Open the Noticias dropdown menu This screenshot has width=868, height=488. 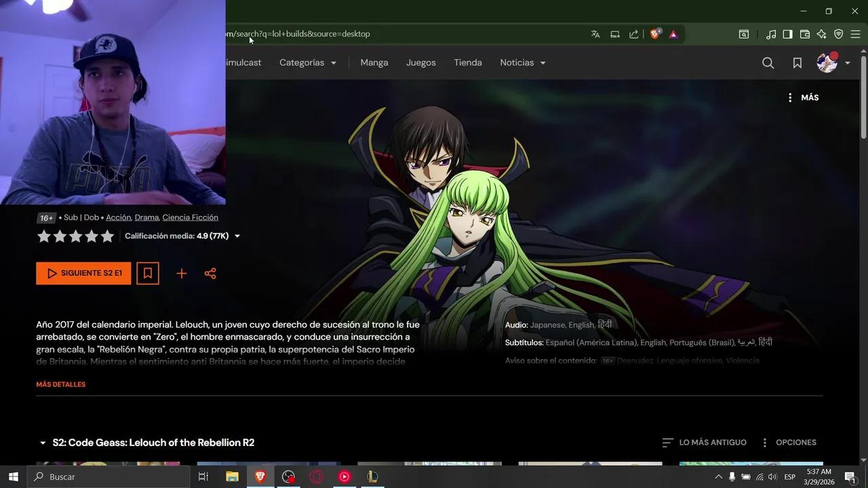pos(523,62)
